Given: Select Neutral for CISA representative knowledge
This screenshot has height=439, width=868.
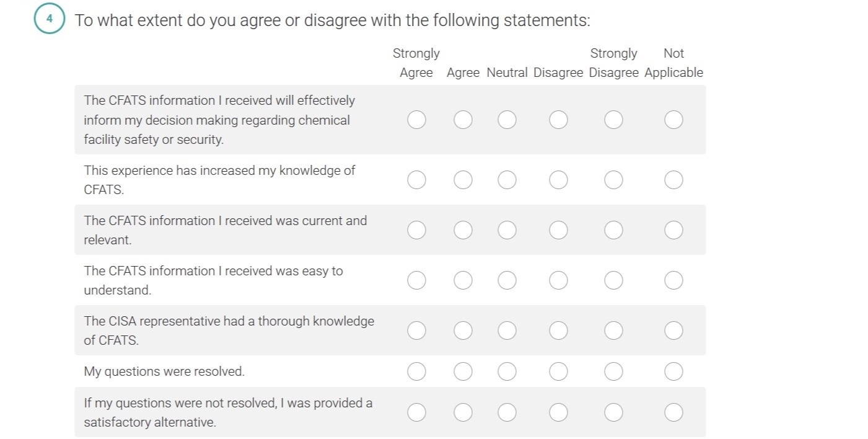Looking at the screenshot, I should point(507,330).
